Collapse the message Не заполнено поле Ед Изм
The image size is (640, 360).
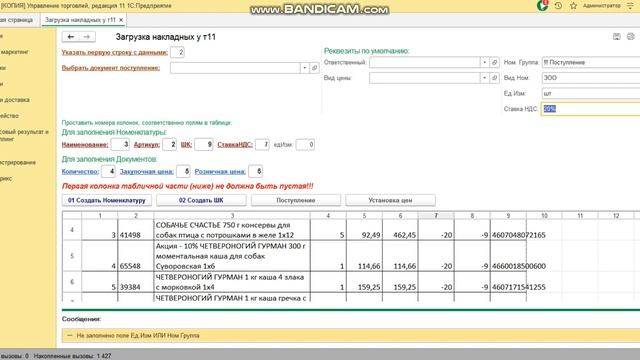(69, 336)
